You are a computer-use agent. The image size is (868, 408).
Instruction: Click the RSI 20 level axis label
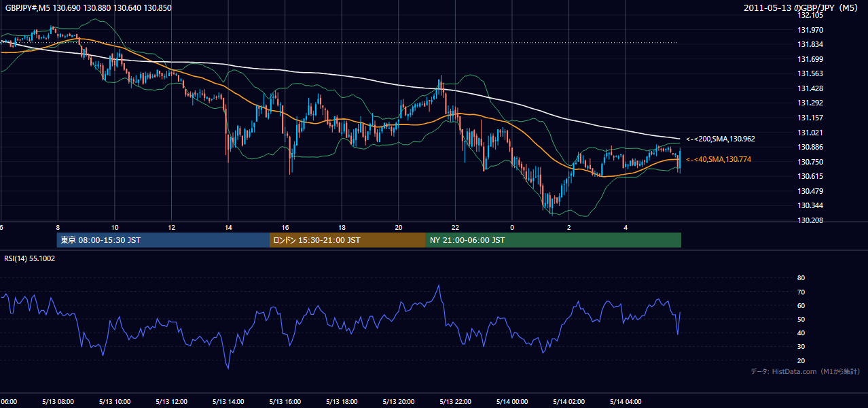[801, 360]
